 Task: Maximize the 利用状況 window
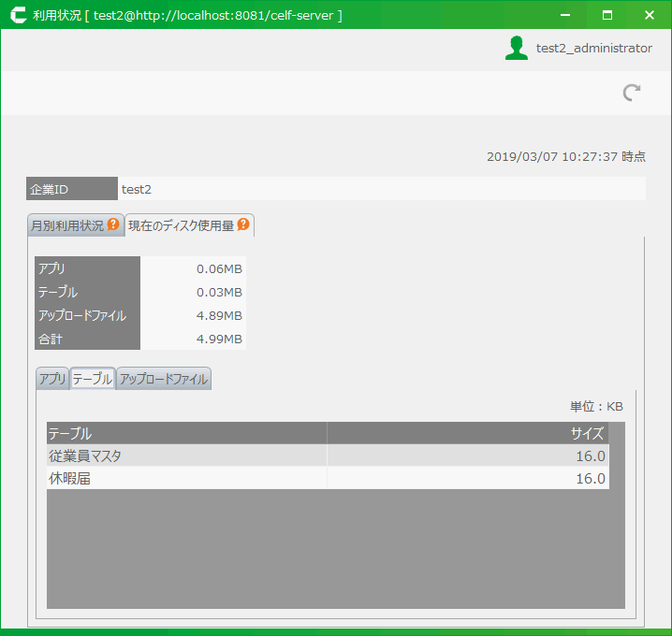pos(606,15)
